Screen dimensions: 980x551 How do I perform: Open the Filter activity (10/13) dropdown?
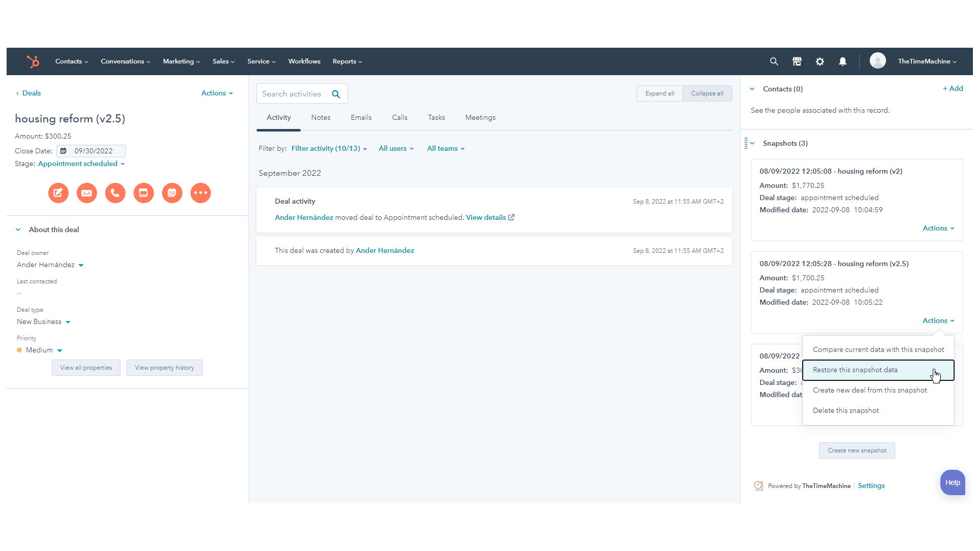coord(329,148)
